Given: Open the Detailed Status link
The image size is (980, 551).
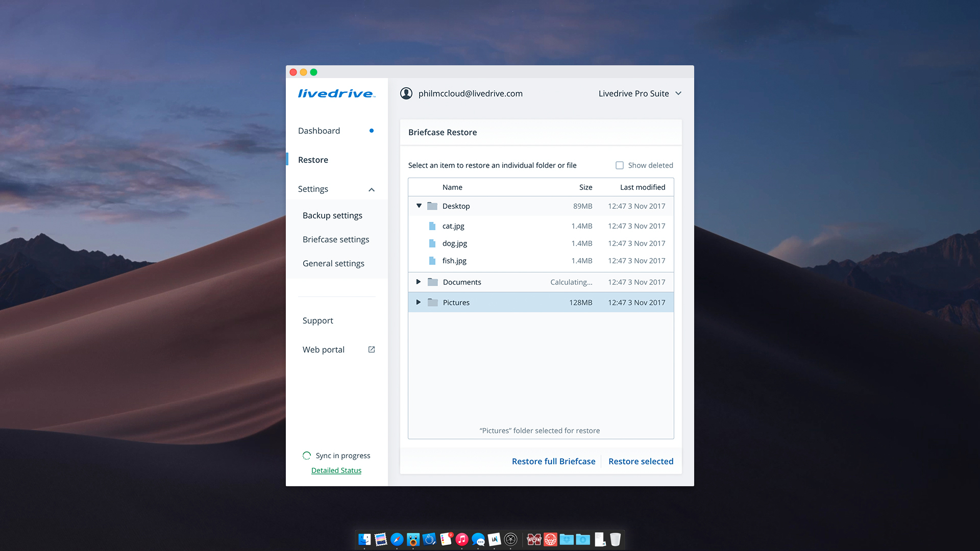Looking at the screenshot, I should [336, 470].
